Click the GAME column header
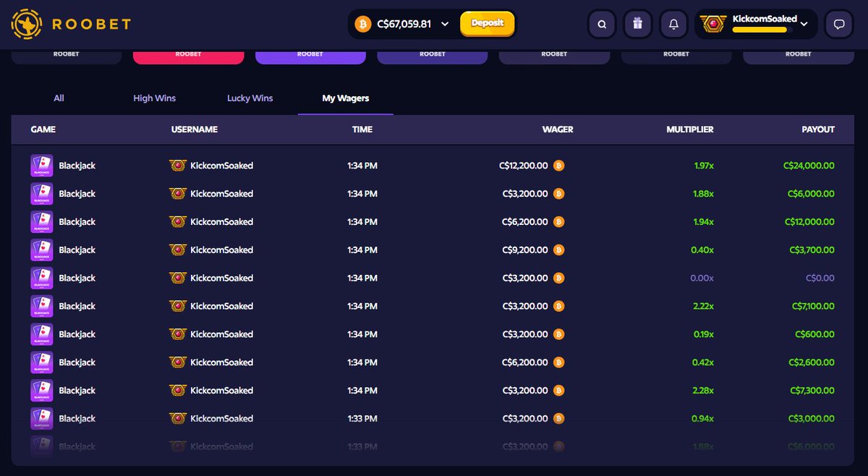Screen dimensions: 868x476 coord(43,129)
